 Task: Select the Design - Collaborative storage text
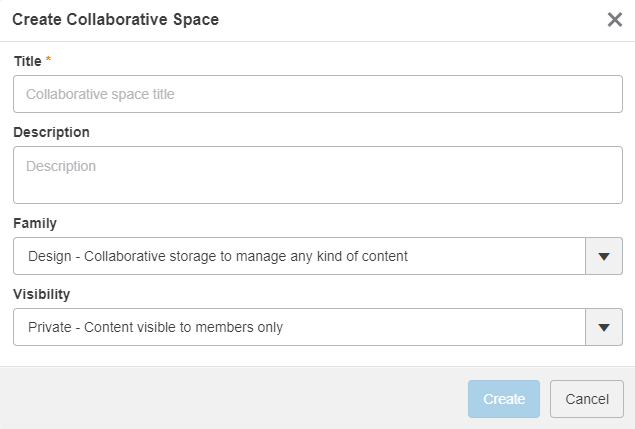point(218,256)
